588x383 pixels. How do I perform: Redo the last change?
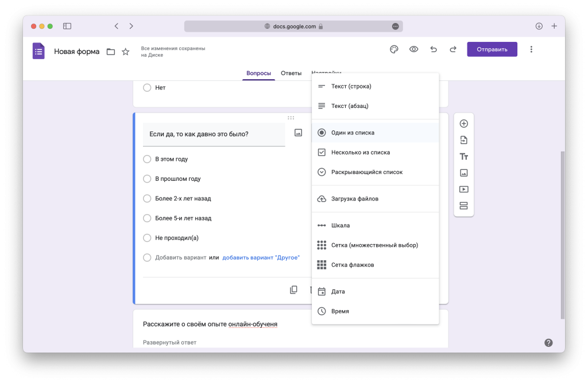click(x=453, y=49)
